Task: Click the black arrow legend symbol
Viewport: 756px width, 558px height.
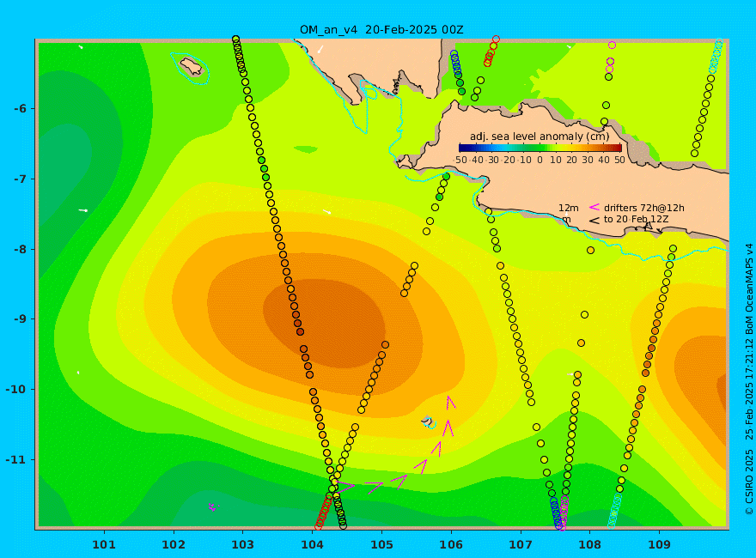Action: (594, 221)
